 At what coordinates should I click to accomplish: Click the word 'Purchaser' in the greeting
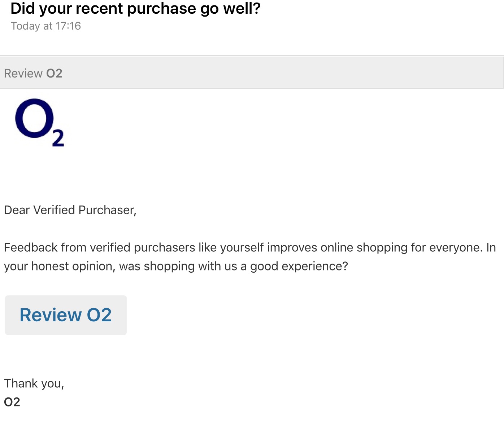[x=107, y=210]
